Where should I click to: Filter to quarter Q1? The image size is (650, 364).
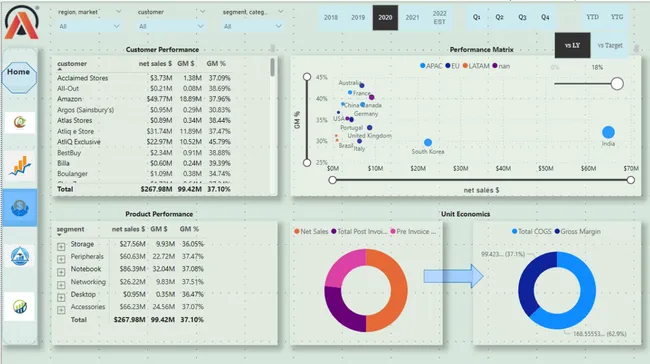pyautogui.click(x=477, y=17)
